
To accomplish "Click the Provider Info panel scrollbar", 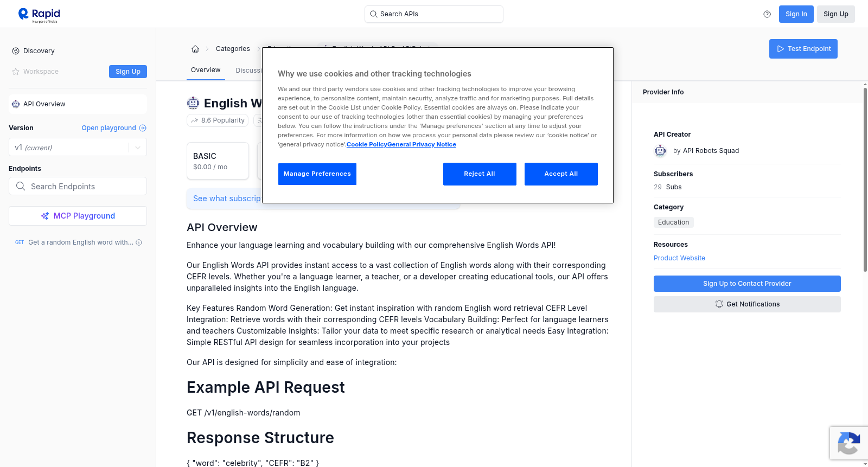I will (x=865, y=179).
